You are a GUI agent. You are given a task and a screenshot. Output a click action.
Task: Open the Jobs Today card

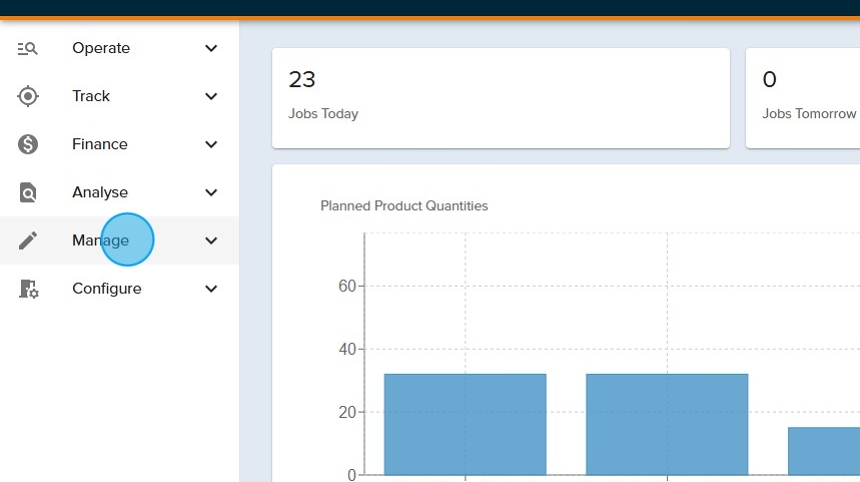click(x=500, y=97)
